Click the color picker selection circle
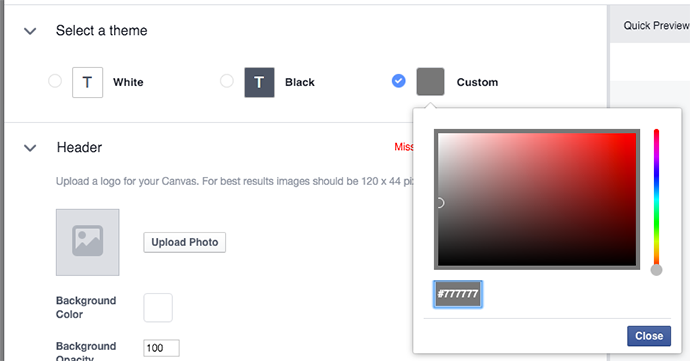690x361 pixels. tap(440, 203)
